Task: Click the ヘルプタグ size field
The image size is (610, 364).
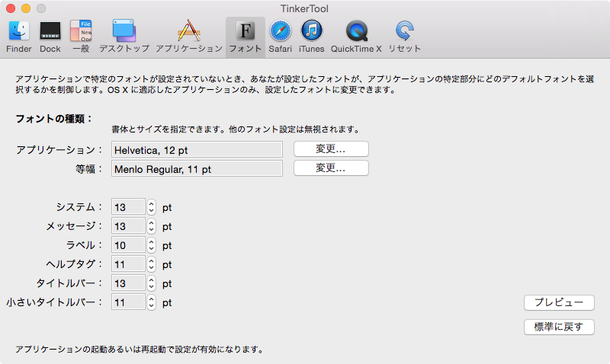Action: [x=128, y=263]
